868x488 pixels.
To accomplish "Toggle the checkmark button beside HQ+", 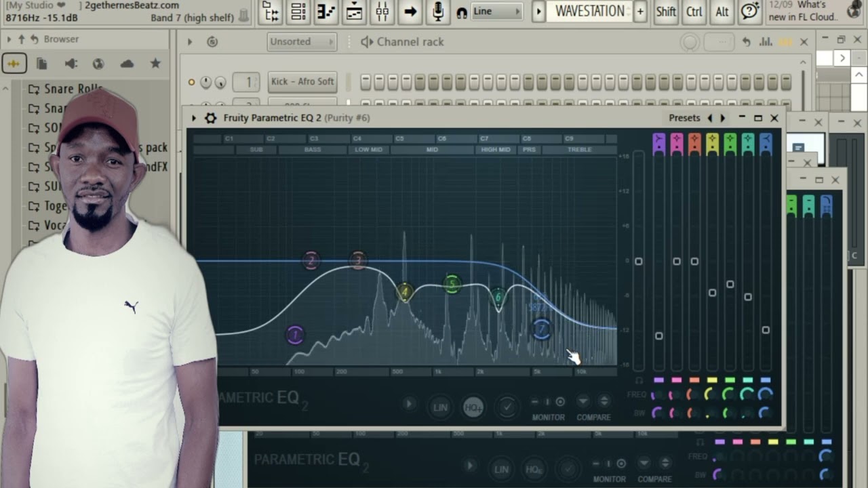I will [507, 407].
